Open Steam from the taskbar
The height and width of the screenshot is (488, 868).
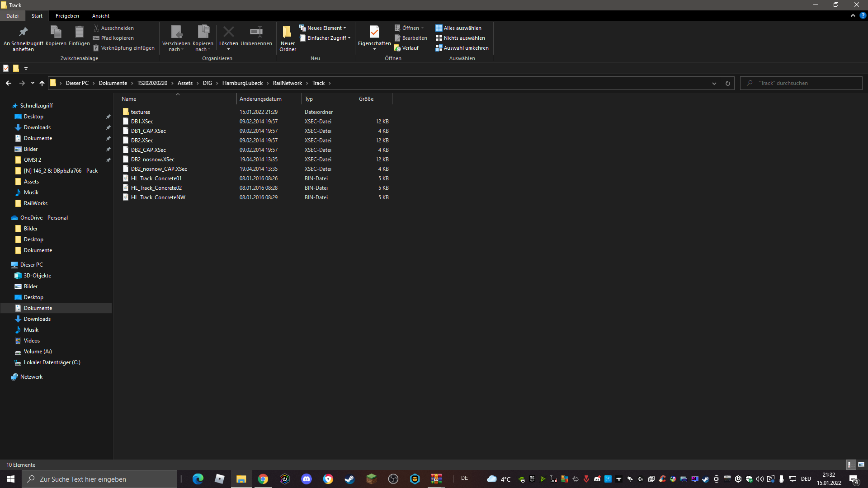pyautogui.click(x=349, y=479)
